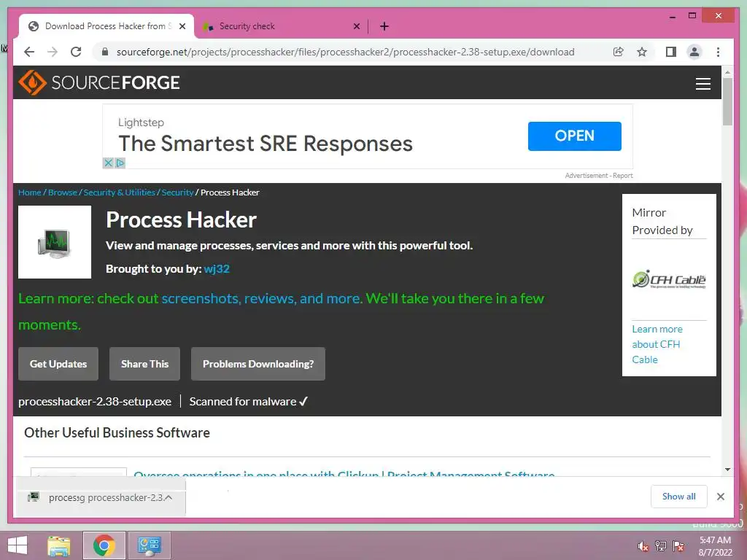Expand the download item chevron menu
This screenshot has height=560, width=747.
[169, 497]
